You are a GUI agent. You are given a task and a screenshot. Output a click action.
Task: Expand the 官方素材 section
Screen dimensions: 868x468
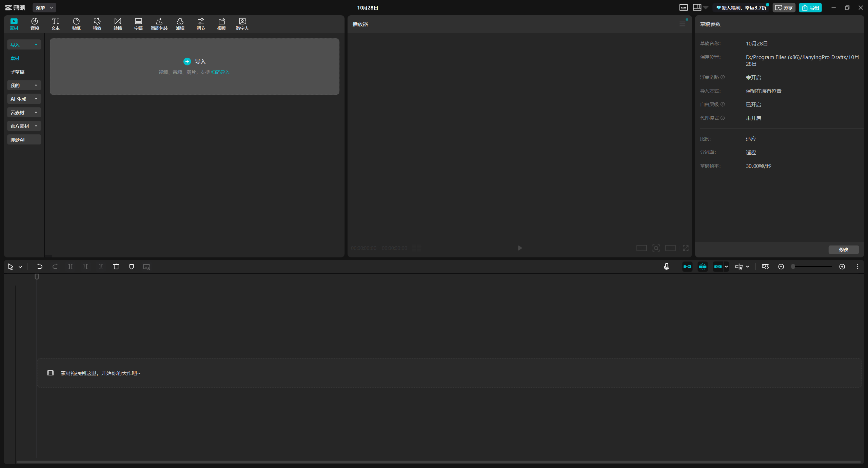click(24, 126)
